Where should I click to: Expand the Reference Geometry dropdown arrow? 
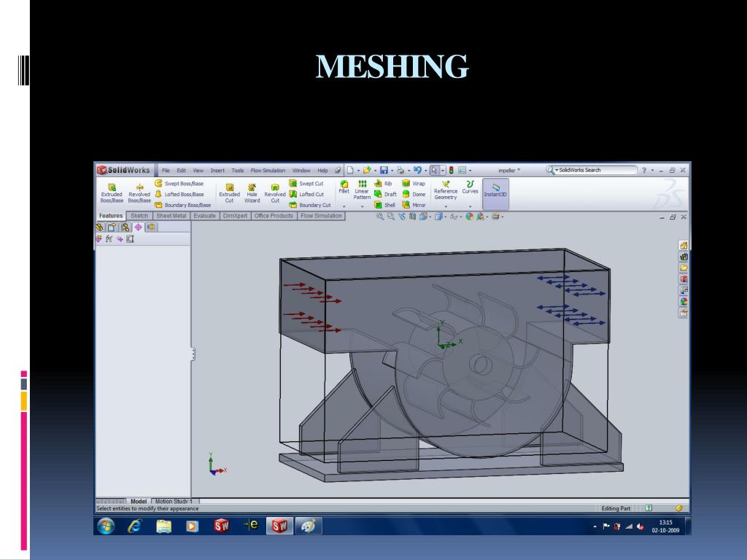click(x=446, y=206)
